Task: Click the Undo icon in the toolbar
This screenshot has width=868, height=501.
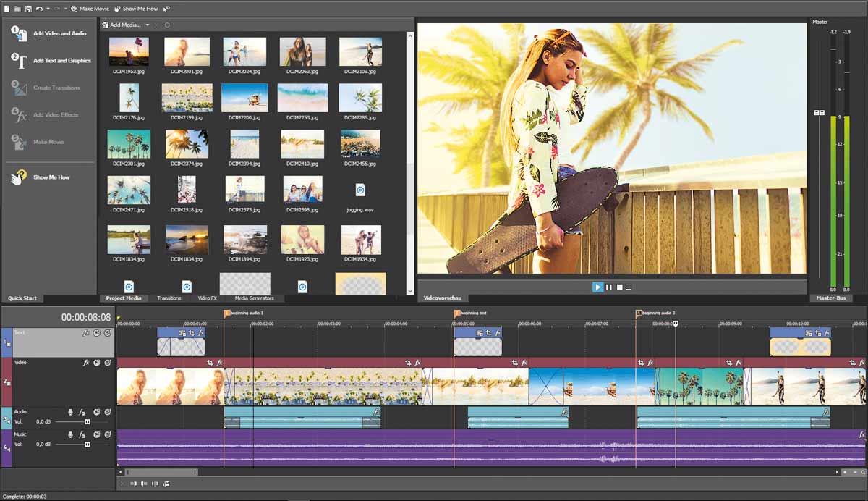Action: point(39,9)
